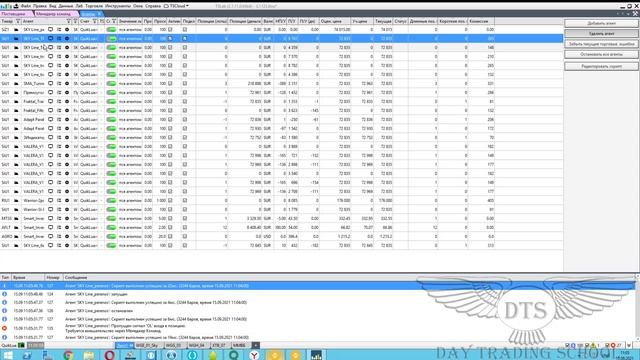The width and height of the screenshot is (640, 360).
Task: Open the filter on the Ст. status column header
Action: coord(114,21)
